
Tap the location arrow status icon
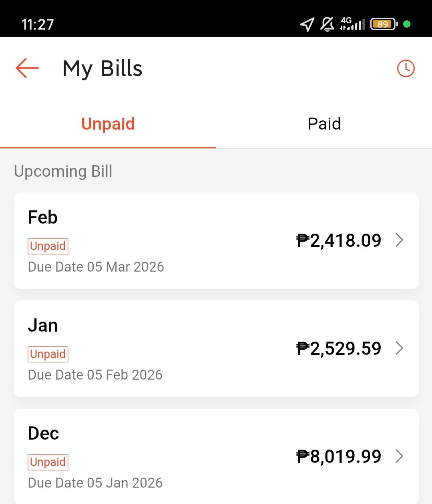coord(307,24)
